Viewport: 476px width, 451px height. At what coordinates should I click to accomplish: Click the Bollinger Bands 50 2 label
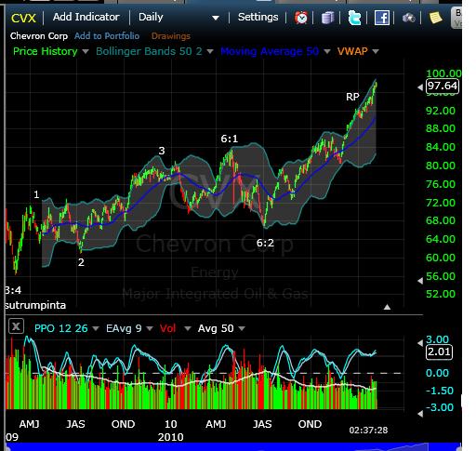point(149,51)
